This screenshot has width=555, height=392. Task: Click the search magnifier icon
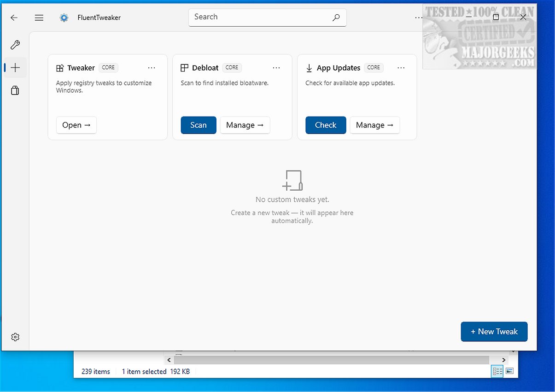(336, 18)
